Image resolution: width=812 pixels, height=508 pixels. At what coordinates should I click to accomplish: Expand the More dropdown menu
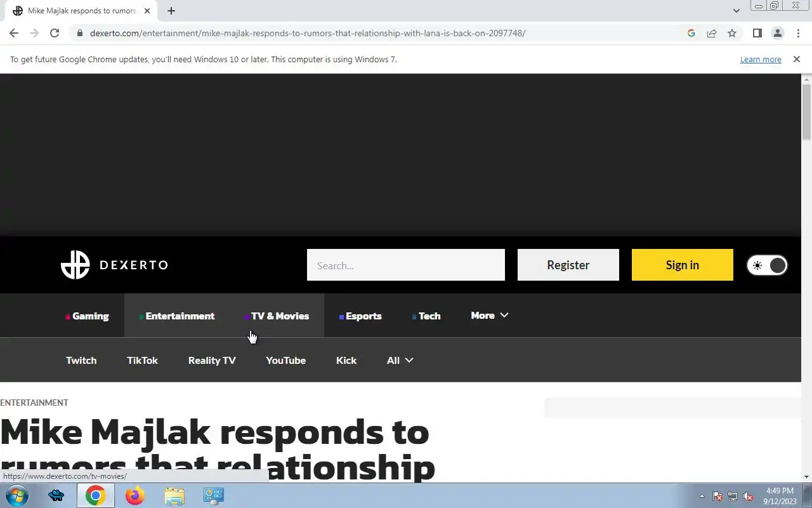point(490,315)
